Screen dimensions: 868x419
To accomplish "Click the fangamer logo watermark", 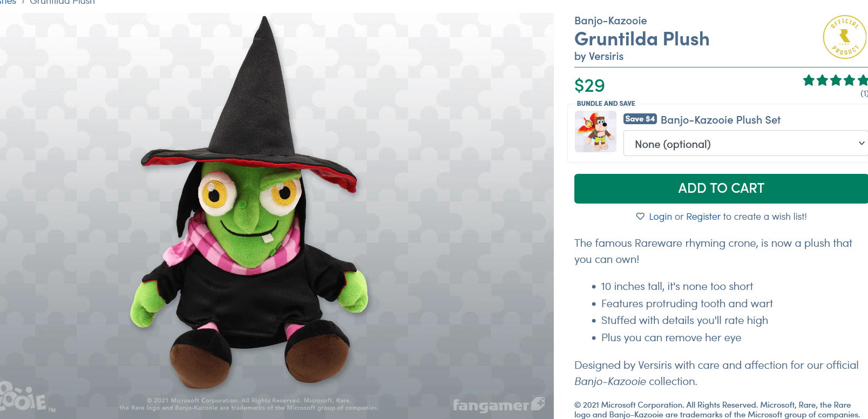I will (499, 404).
